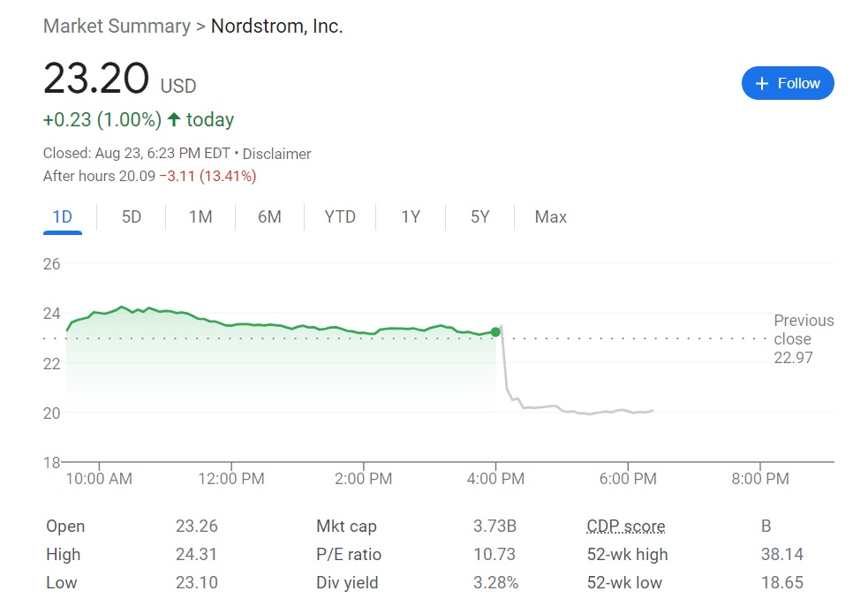This screenshot has width=868, height=614.
Task: Open the Disclaimer link
Action: coord(277,154)
